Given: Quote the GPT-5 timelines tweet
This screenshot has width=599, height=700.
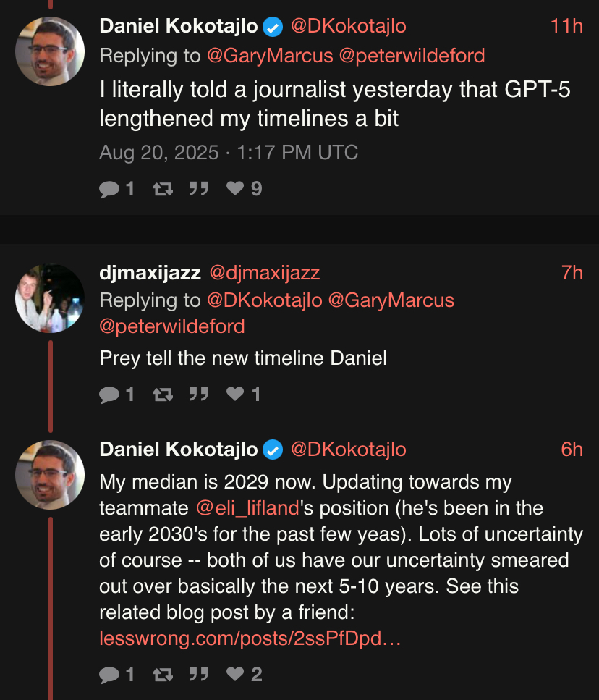Looking at the screenshot, I should click(197, 189).
